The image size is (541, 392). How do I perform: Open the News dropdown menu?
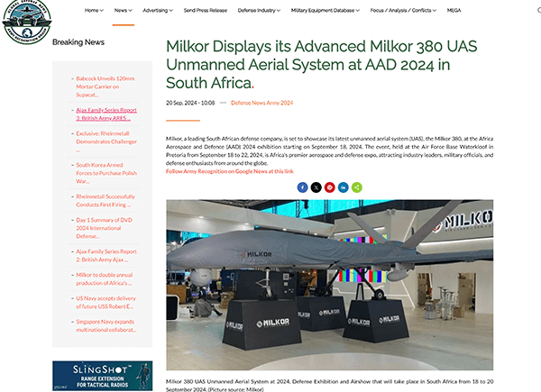[x=123, y=10]
